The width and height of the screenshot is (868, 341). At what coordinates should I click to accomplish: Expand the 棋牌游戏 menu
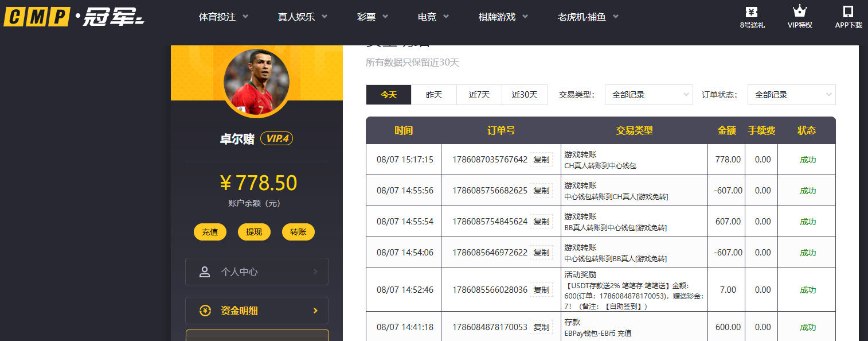[x=503, y=17]
